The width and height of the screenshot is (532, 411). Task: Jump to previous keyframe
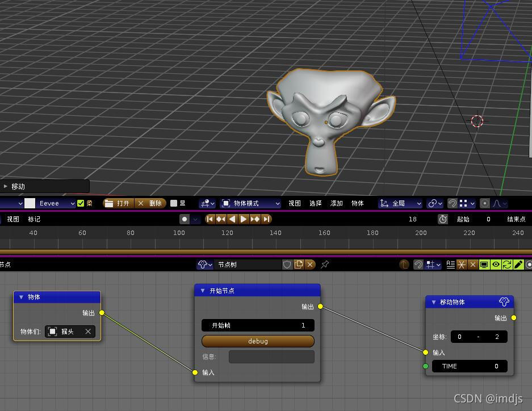click(221, 219)
